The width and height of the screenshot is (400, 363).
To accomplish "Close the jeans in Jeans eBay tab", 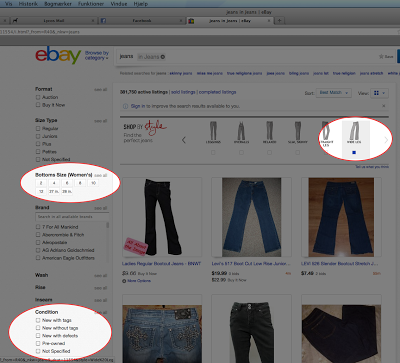I will [269, 21].
